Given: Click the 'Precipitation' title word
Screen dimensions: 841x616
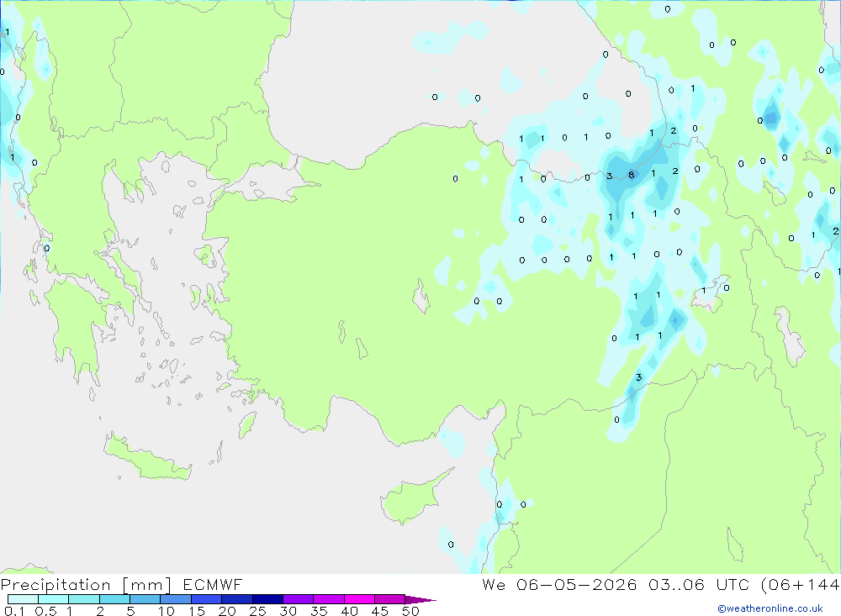Looking at the screenshot, I should pos(56,584).
